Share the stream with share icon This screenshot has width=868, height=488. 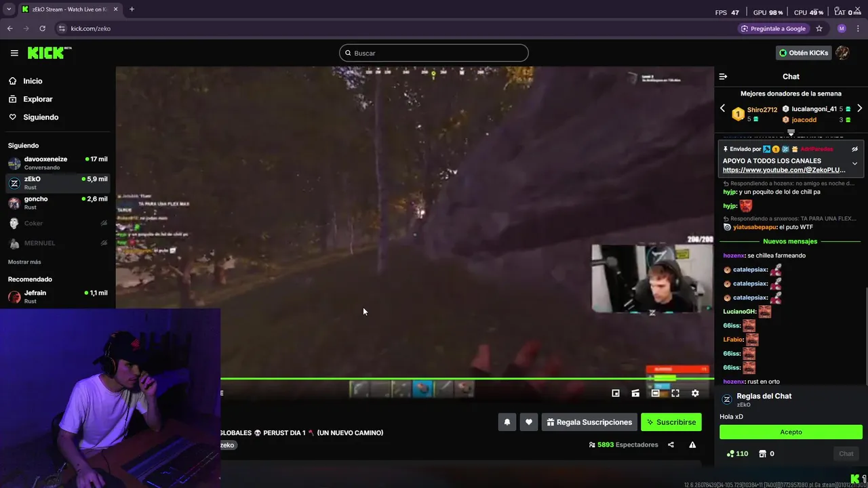coord(671,445)
